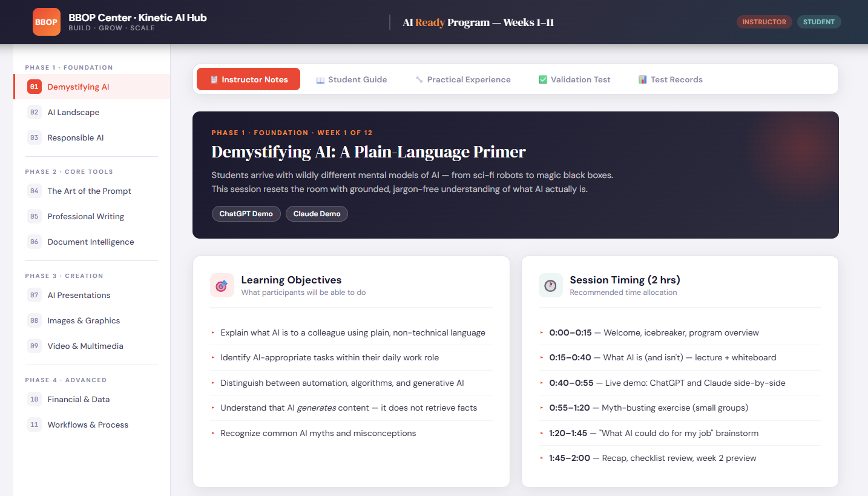Click the PHASE 3 · CREATION sidebar header
This screenshot has height=496, width=868.
(x=64, y=276)
